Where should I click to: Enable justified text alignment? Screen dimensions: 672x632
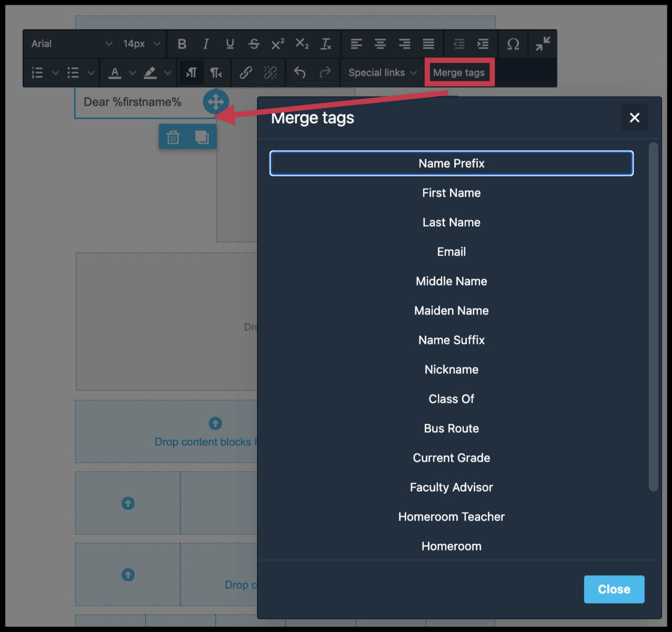coord(429,44)
